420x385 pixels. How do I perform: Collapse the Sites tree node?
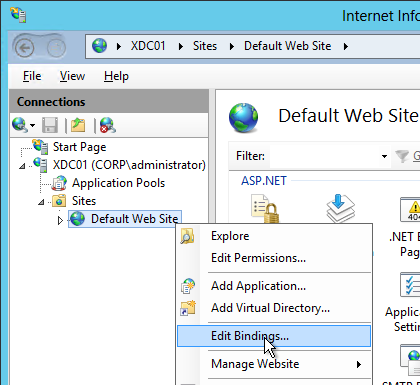pos(41,202)
